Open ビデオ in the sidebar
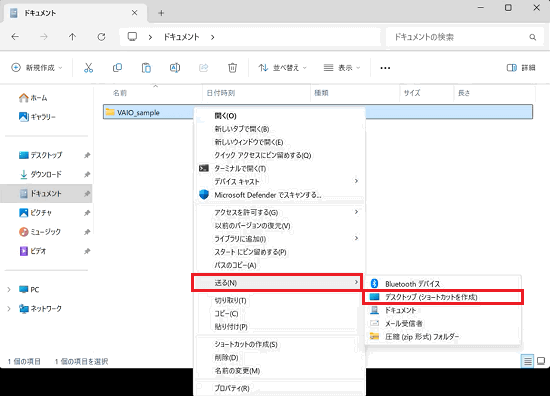The width and height of the screenshot is (550, 396). pos(32,251)
